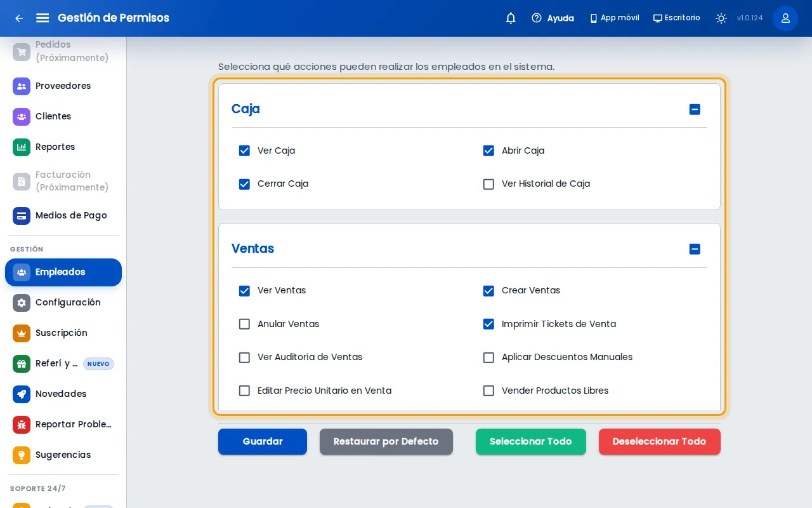
Task: Check the Anular Ventas permission
Action: pos(244,324)
